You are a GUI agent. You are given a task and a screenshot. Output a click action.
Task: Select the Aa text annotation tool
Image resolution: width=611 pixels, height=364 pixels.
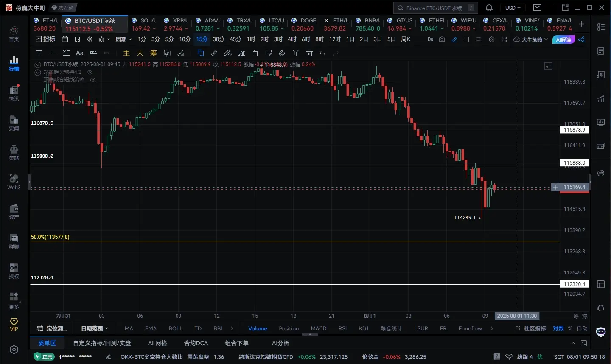point(80,53)
